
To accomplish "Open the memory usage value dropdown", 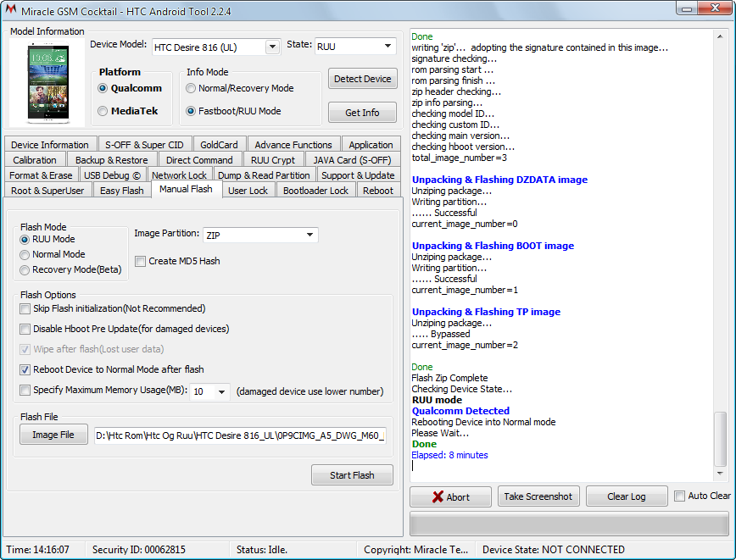I will 221,391.
